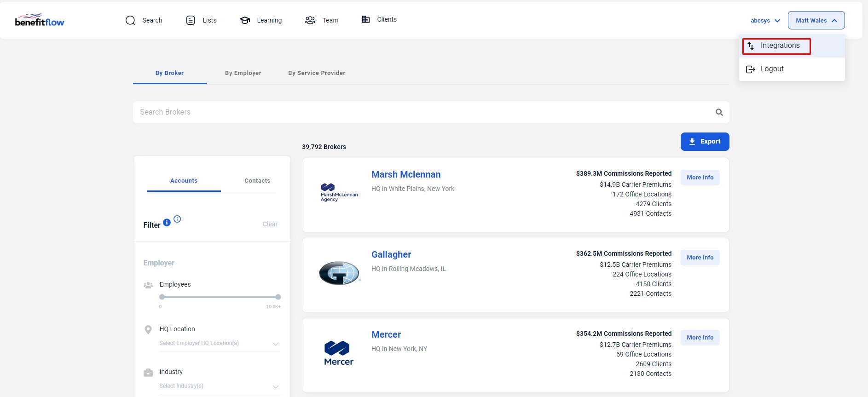This screenshot has height=397, width=868.
Task: Click '$362.5M Commissions Reported' text
Action: (x=624, y=253)
